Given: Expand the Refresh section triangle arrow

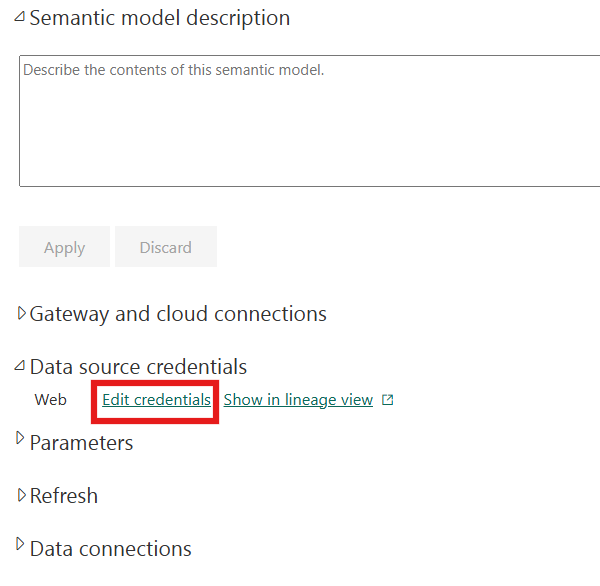Looking at the screenshot, I should click(22, 494).
